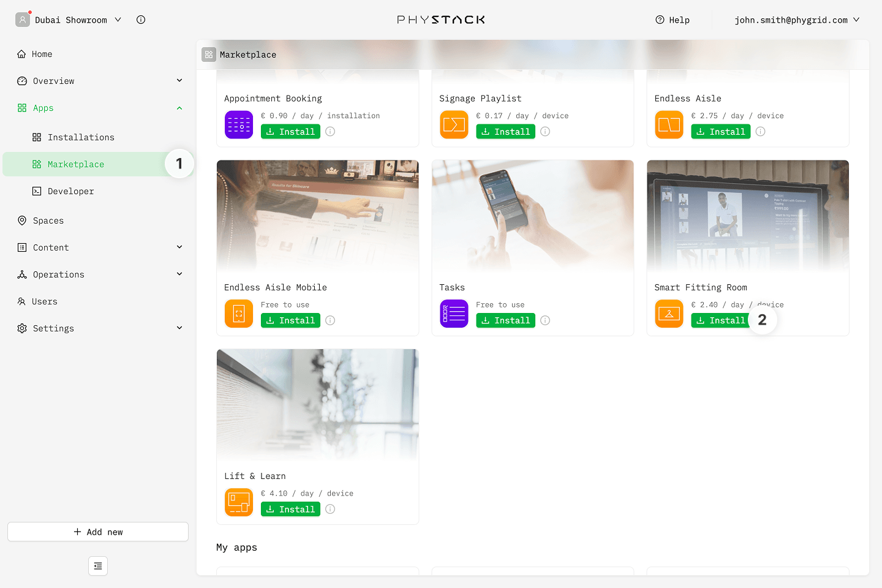Navigate to Spaces

[x=98, y=221]
